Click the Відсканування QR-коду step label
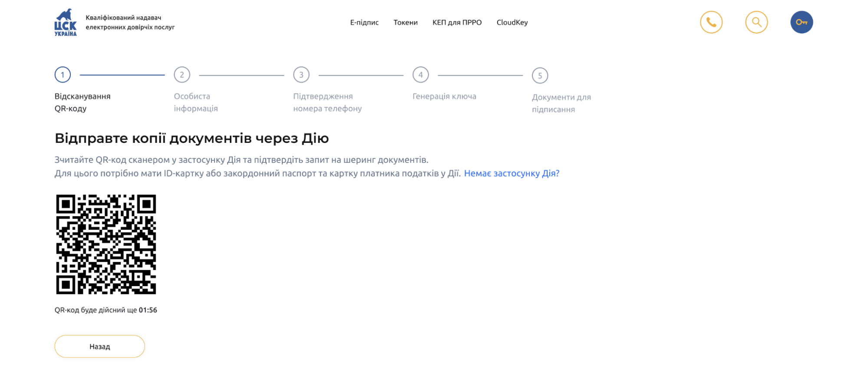The width and height of the screenshot is (868, 380). click(83, 102)
